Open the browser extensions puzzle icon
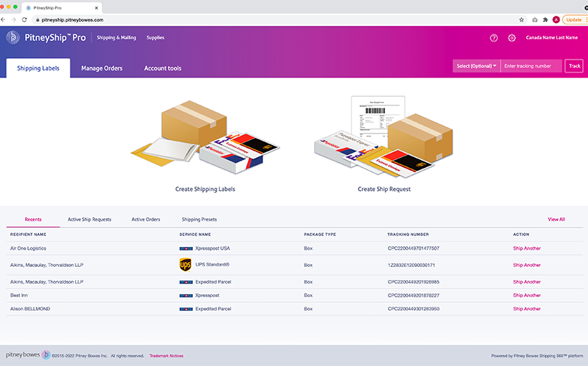The height and width of the screenshot is (366, 588). [546, 20]
